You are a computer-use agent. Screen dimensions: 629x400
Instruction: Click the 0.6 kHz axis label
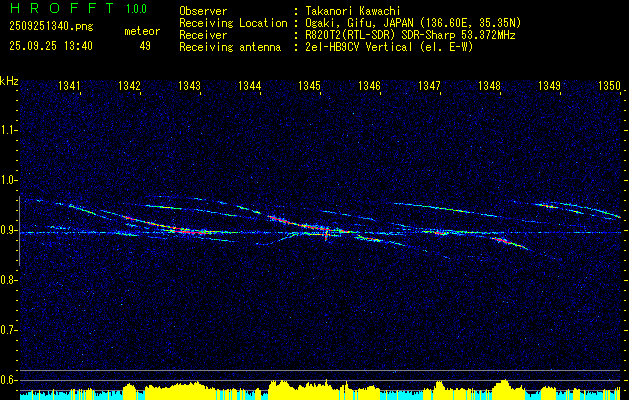(x=8, y=380)
